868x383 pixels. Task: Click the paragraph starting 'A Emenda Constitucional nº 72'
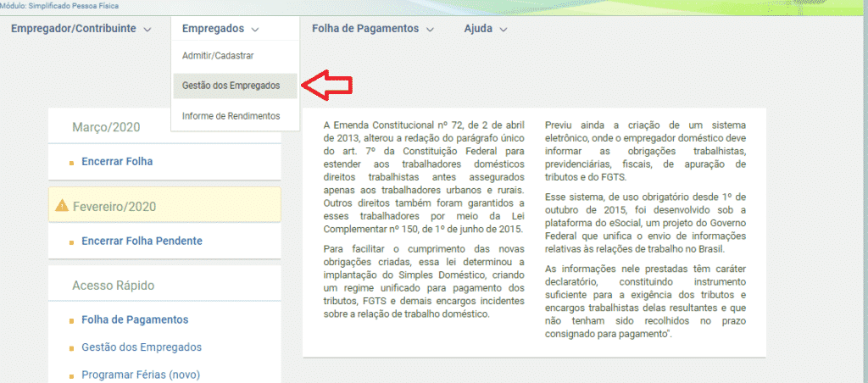[x=424, y=177]
